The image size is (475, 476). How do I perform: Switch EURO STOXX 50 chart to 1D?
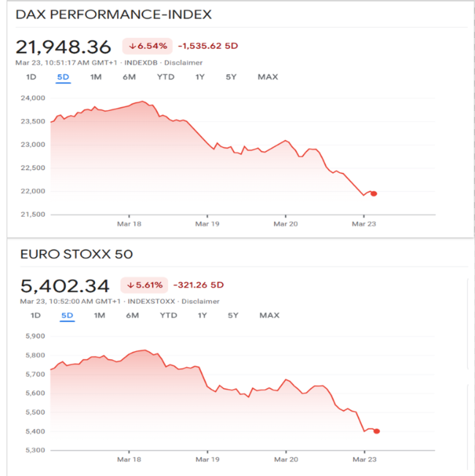(35, 315)
